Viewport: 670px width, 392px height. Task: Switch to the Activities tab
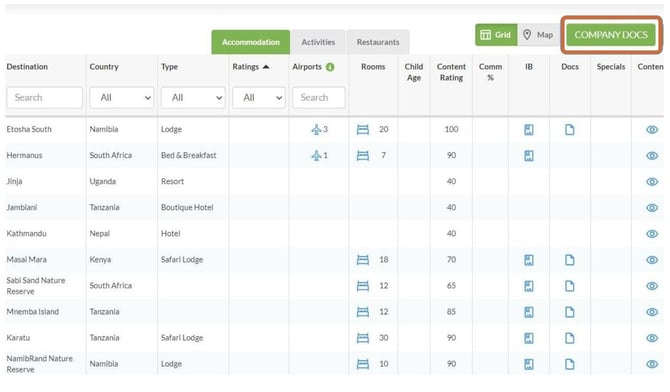318,42
